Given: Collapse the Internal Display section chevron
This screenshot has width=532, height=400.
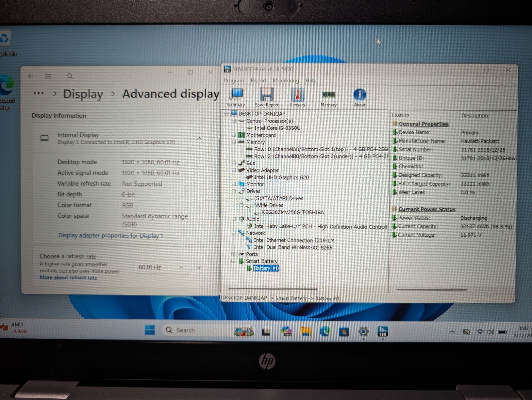Looking at the screenshot, I should pyautogui.click(x=199, y=138).
